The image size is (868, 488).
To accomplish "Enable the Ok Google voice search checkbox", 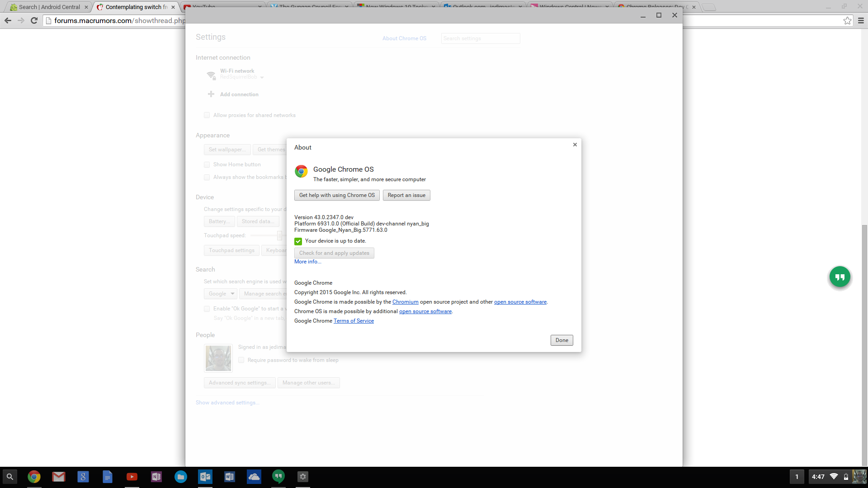I will click(207, 309).
